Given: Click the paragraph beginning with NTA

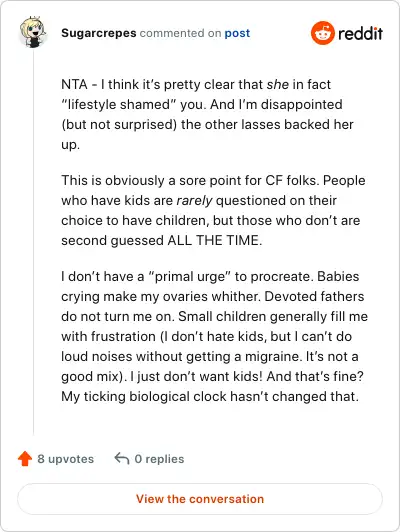Looking at the screenshot, I should point(207,114).
